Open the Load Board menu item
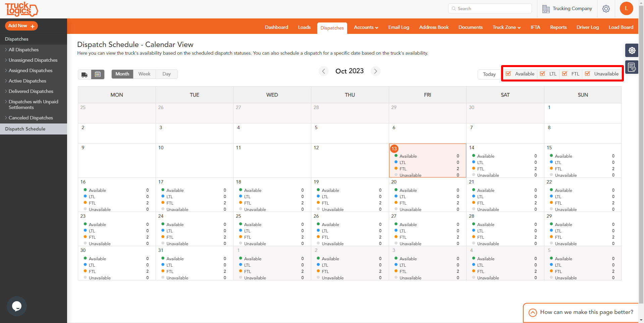This screenshot has height=323, width=644. (621, 27)
